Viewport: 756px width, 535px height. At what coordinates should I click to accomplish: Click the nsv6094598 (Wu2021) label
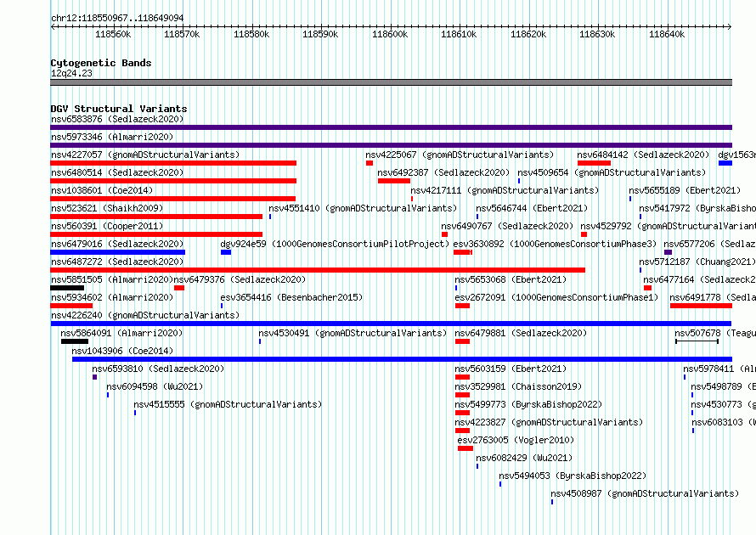click(x=155, y=386)
